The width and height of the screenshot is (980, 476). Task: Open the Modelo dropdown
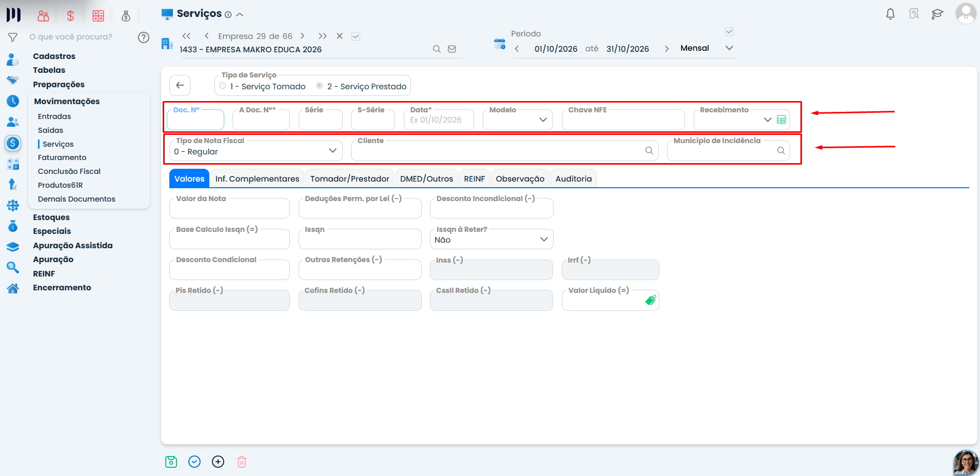[x=518, y=120]
